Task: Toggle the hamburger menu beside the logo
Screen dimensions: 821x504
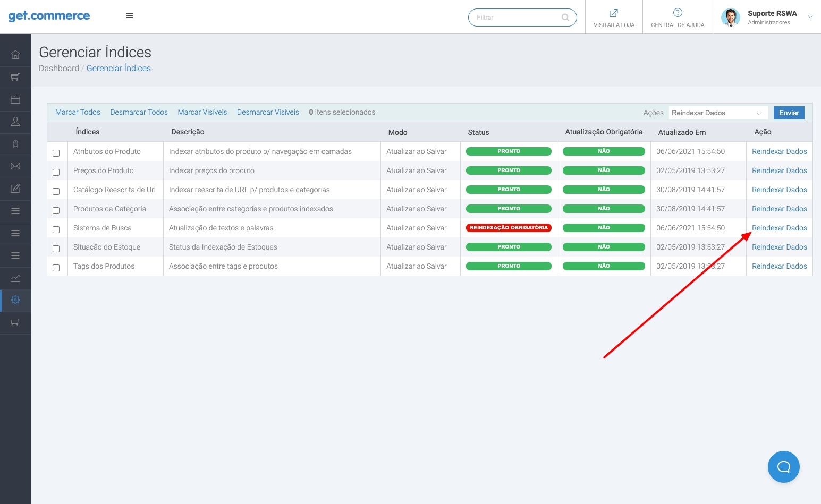Action: [130, 16]
